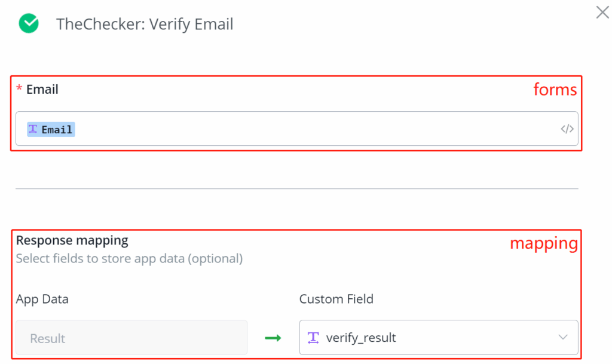Click the text-type icon beside verify_result
The width and height of the screenshot is (612, 364).
pyautogui.click(x=313, y=338)
